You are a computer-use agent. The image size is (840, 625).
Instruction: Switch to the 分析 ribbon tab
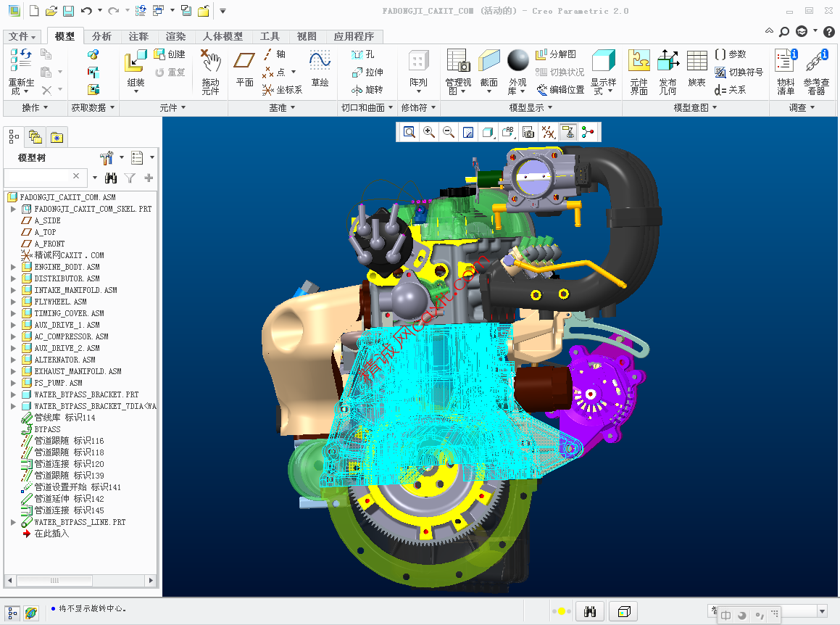point(101,36)
